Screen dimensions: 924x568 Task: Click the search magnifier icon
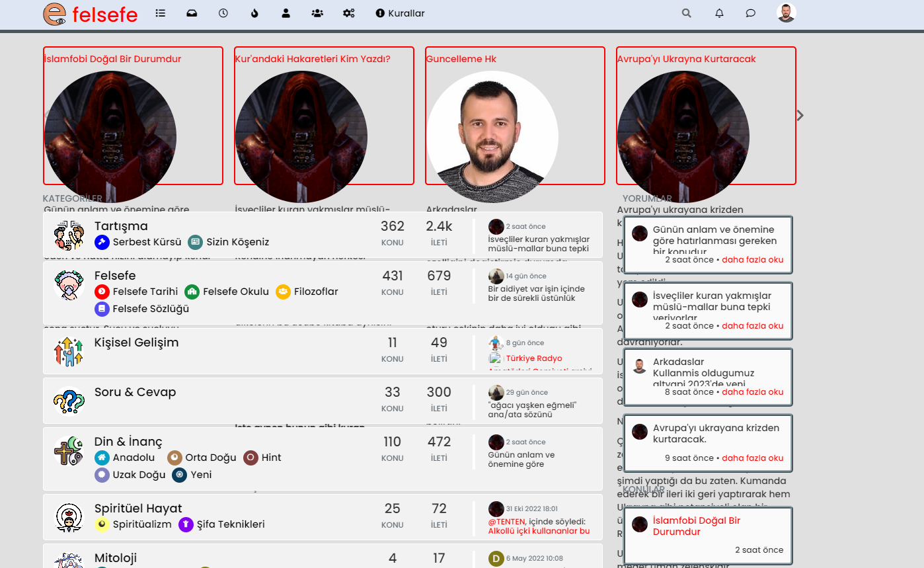coord(687,13)
